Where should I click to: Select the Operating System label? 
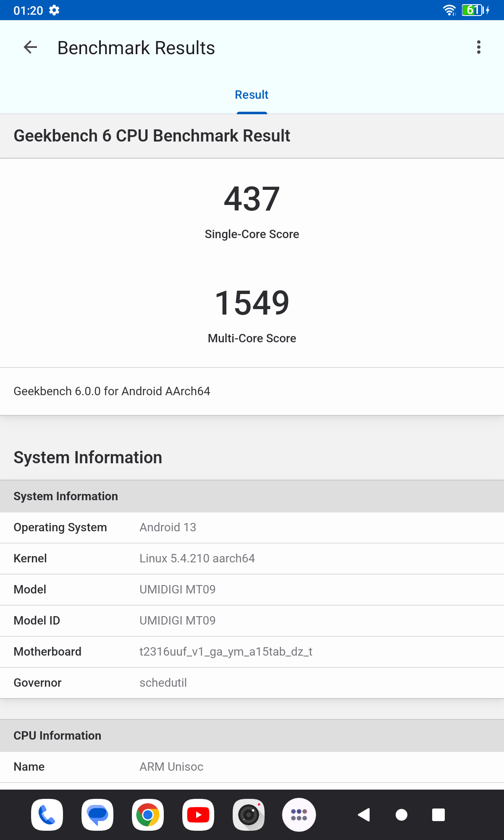pos(60,527)
